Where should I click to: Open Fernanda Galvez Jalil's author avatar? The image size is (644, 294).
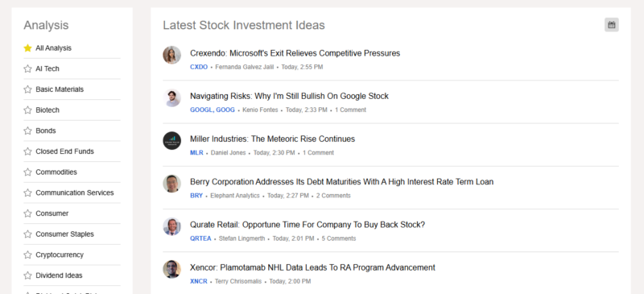tap(171, 55)
